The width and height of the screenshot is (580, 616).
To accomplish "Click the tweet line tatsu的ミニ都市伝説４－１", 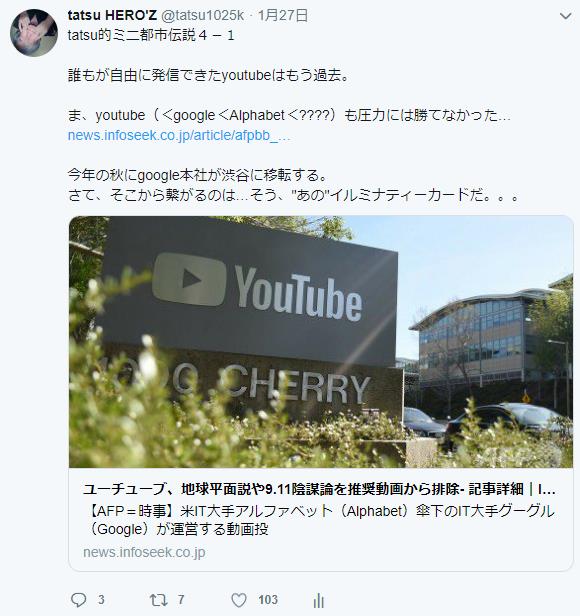I will (x=151, y=36).
